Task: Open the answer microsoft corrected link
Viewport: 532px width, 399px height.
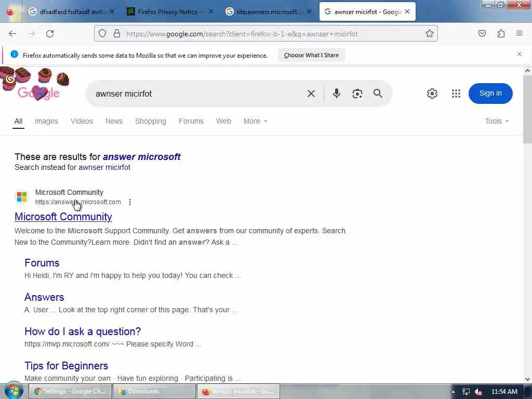Action: [141, 157]
